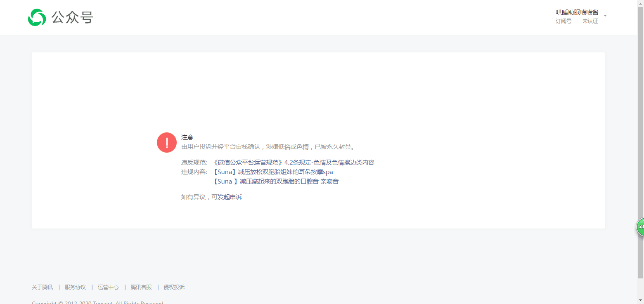Screen dimensions: 644x304
Task: Click the 注意 heading text
Action: [187, 137]
